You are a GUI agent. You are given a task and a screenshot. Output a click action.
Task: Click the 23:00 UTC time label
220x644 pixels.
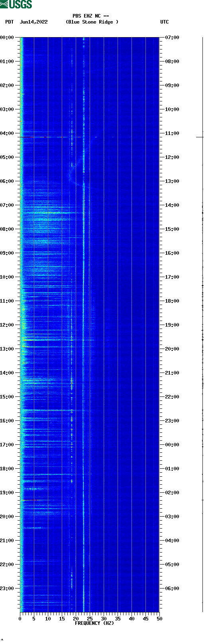coord(172,421)
